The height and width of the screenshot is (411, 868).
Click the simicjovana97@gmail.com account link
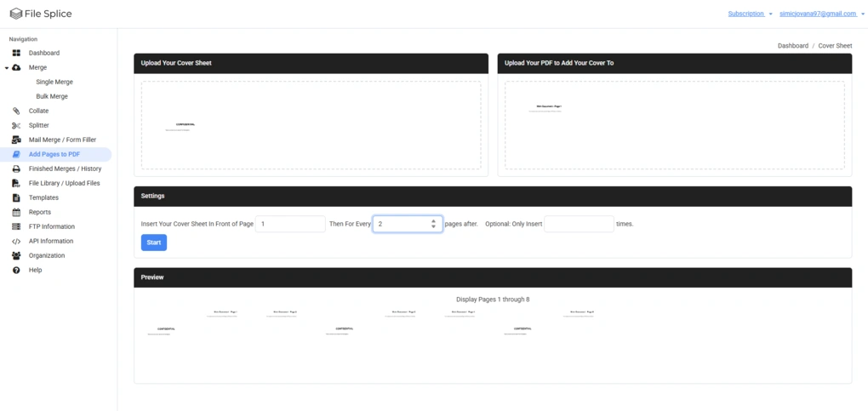click(818, 14)
